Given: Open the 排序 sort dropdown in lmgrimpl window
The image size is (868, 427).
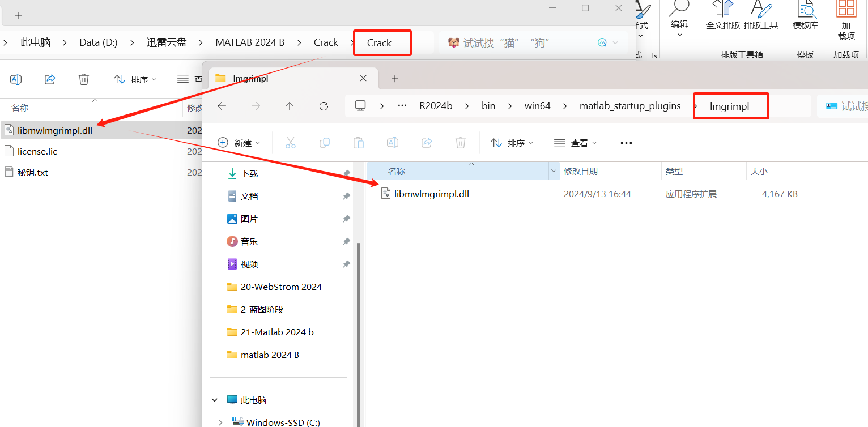Looking at the screenshot, I should click(512, 143).
